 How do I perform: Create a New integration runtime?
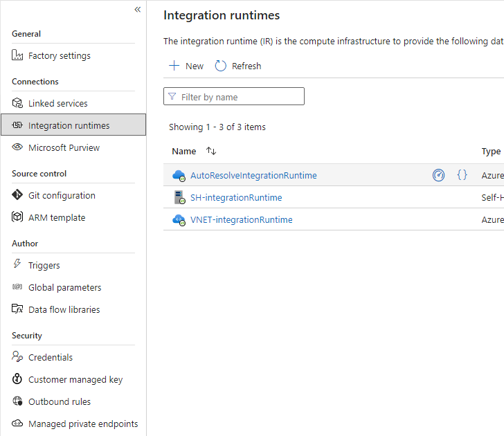[x=186, y=66]
